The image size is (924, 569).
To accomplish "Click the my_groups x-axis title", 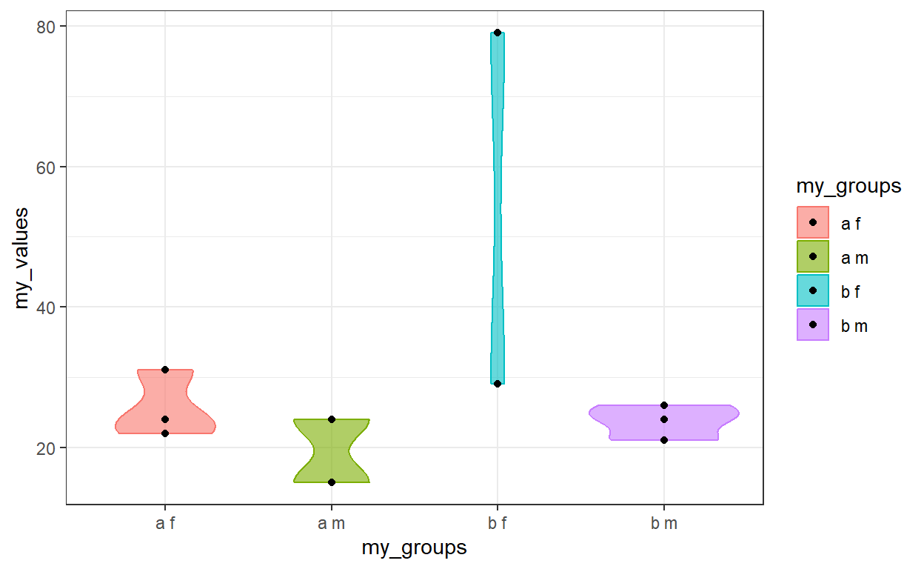I will point(415,548).
